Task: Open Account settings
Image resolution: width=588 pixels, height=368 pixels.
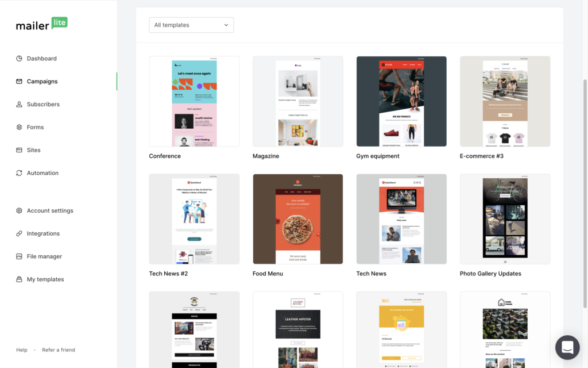Action: [x=50, y=210]
